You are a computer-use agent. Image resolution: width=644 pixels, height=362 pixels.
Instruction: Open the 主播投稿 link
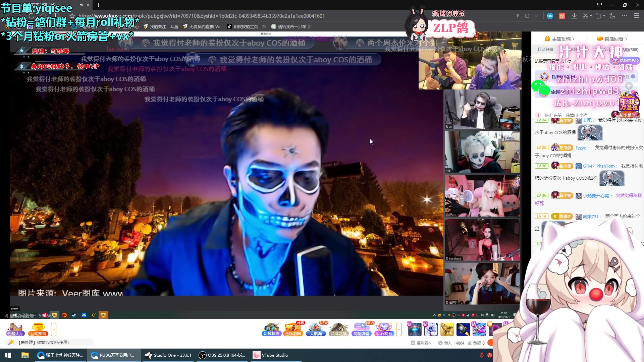[x=559, y=39]
